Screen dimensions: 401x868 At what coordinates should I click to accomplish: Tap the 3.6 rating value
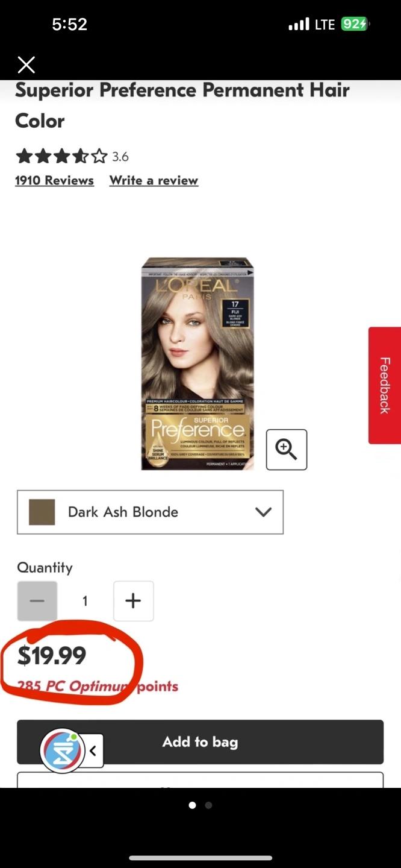click(120, 157)
